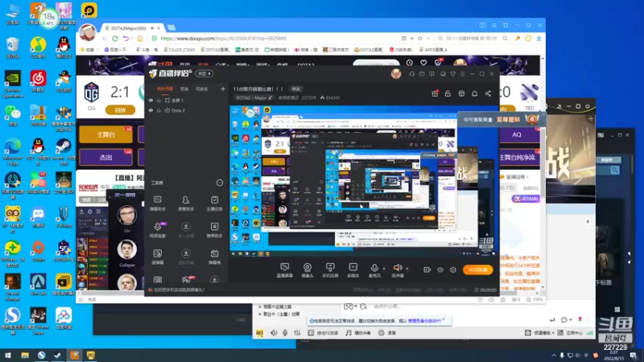Add the 摄像头 camera source
The image size is (644, 362).
308,270
